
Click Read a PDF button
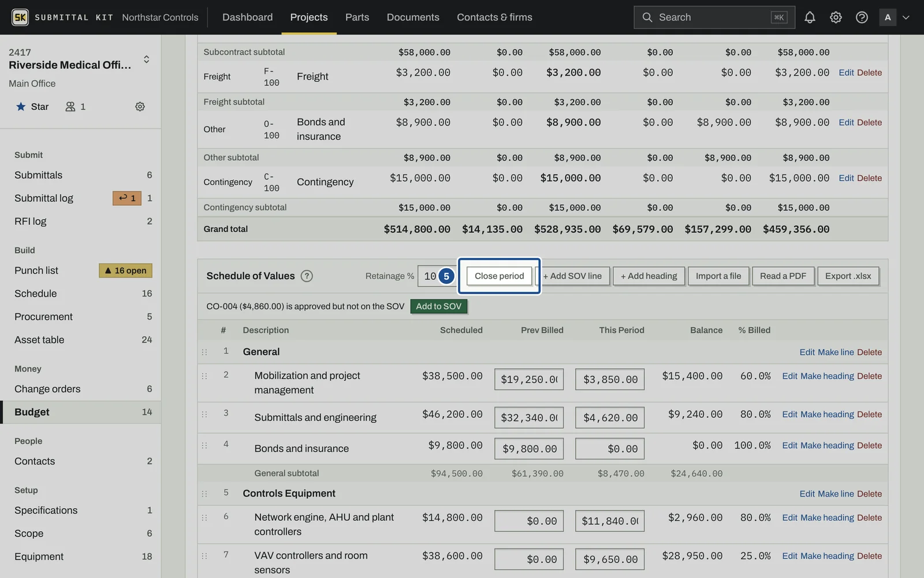(783, 276)
